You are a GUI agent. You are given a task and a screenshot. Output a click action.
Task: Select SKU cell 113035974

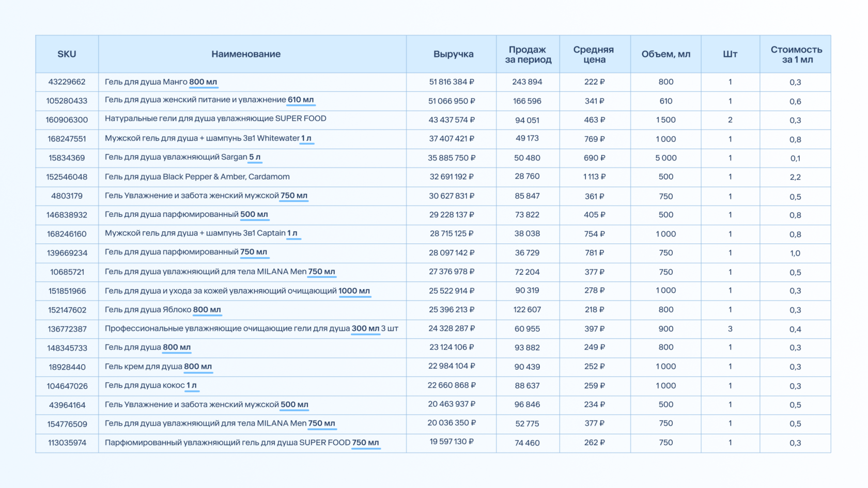tap(67, 443)
